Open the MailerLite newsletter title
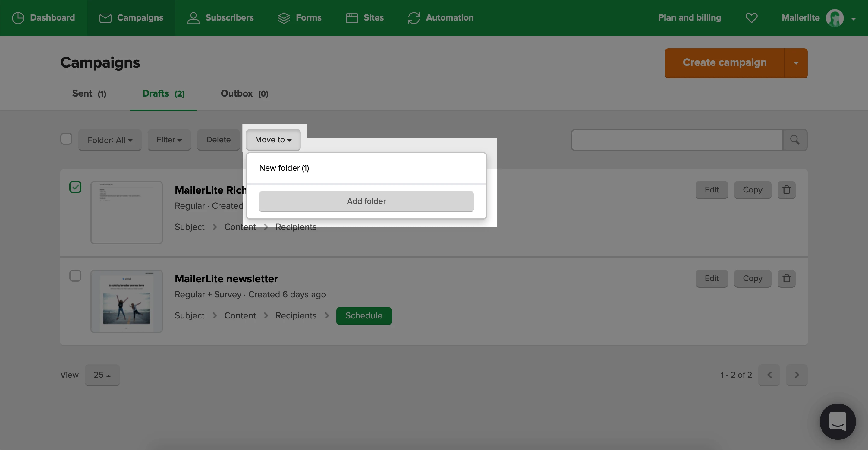868x450 pixels. (226, 279)
